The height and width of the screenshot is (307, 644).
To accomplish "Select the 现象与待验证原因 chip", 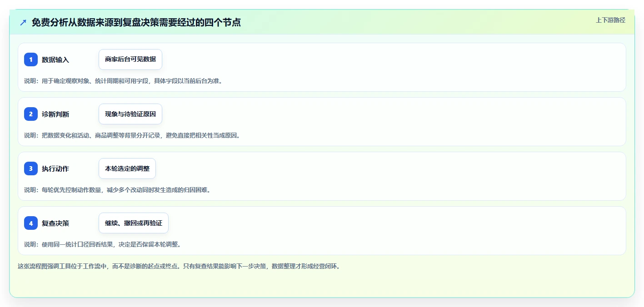I will tap(130, 114).
